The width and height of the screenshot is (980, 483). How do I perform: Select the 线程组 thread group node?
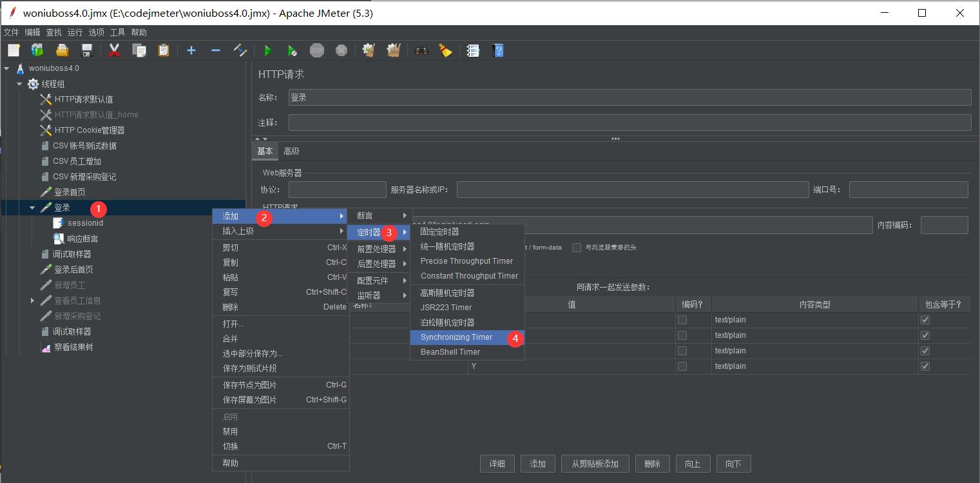[x=53, y=84]
